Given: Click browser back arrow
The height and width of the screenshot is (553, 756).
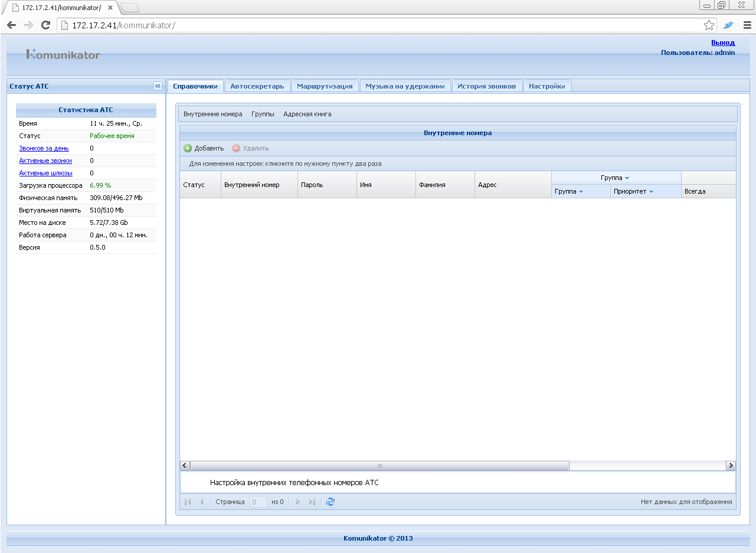Looking at the screenshot, I should [x=11, y=25].
